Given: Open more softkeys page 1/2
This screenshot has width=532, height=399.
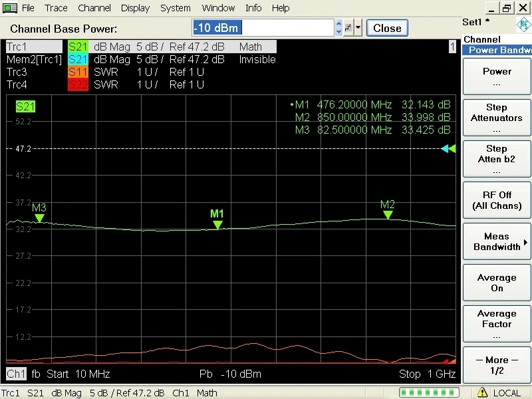Looking at the screenshot, I should click(x=496, y=365).
